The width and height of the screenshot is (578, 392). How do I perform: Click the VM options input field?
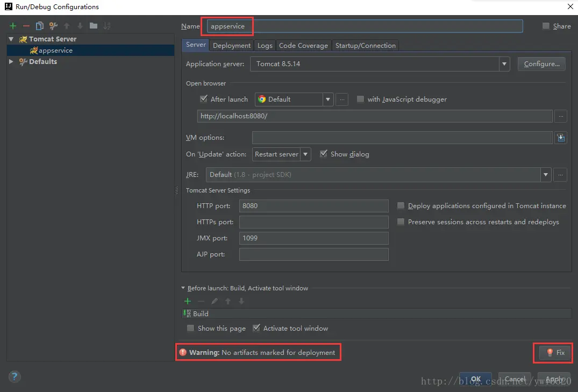click(x=402, y=138)
